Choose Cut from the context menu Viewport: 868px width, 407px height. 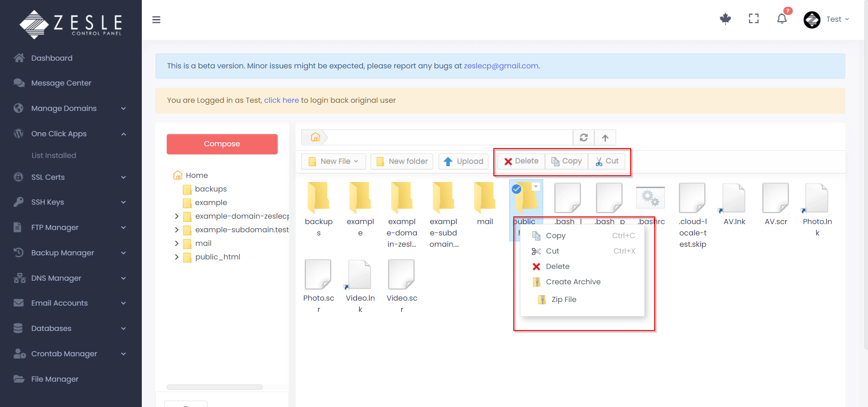583,251
